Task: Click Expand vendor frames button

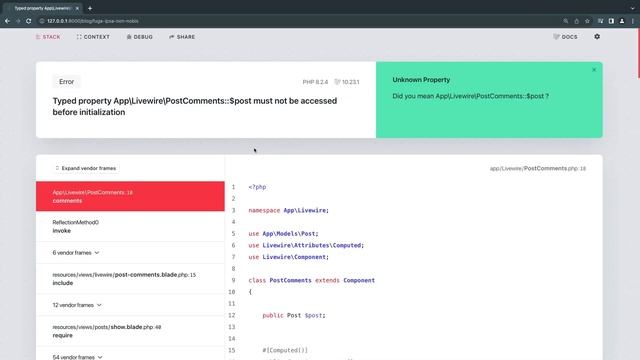Action: coord(86,168)
